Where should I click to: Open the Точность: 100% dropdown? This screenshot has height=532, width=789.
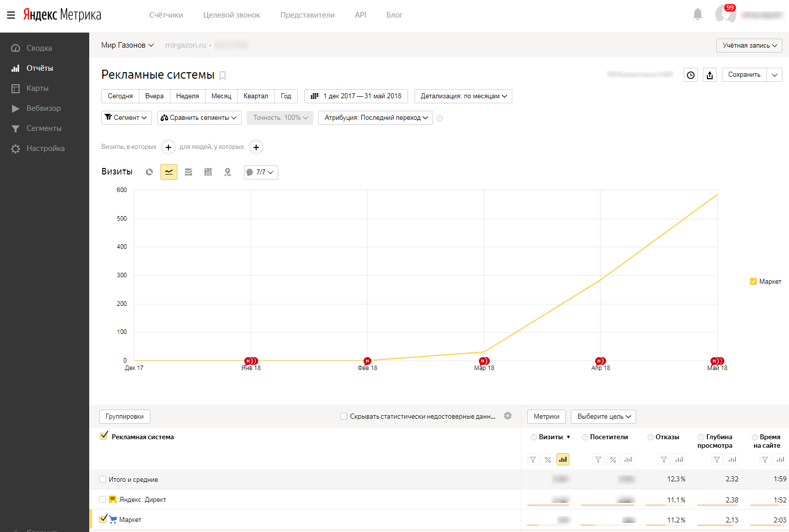click(x=280, y=118)
